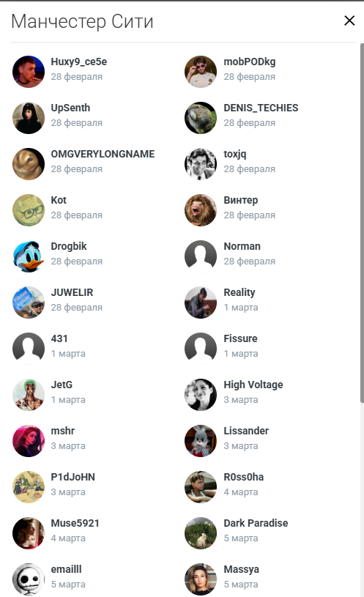Open Fissure's blank profile avatar
The image size is (364, 597).
(201, 349)
